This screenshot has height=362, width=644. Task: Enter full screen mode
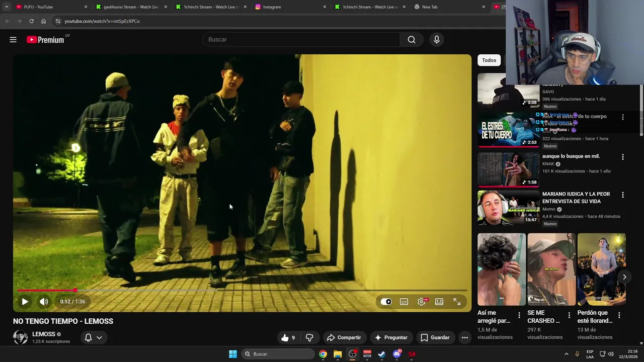pos(457,302)
